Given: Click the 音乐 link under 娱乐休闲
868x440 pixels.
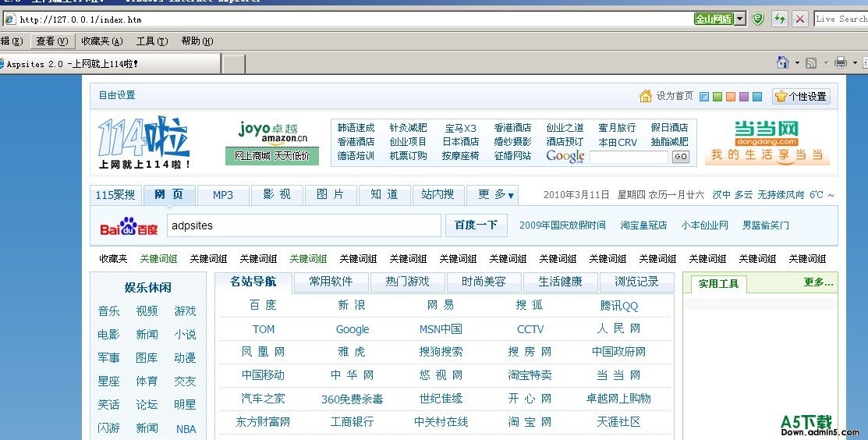Looking at the screenshot, I should click(108, 311).
